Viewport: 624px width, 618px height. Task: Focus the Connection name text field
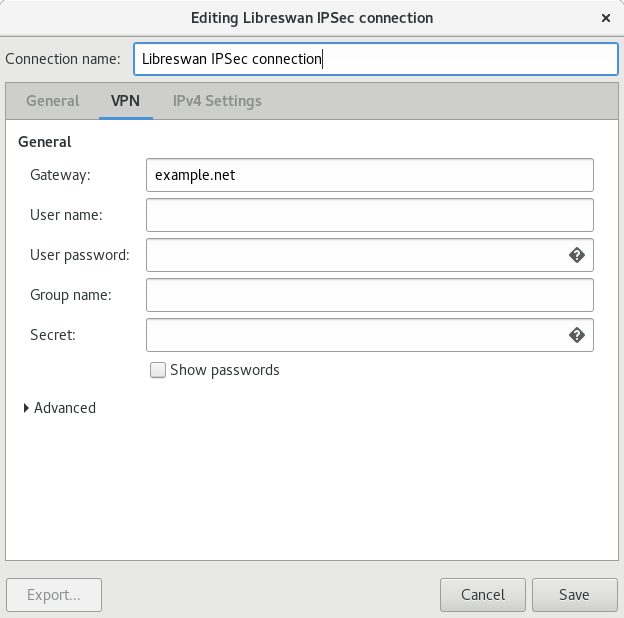tap(375, 59)
